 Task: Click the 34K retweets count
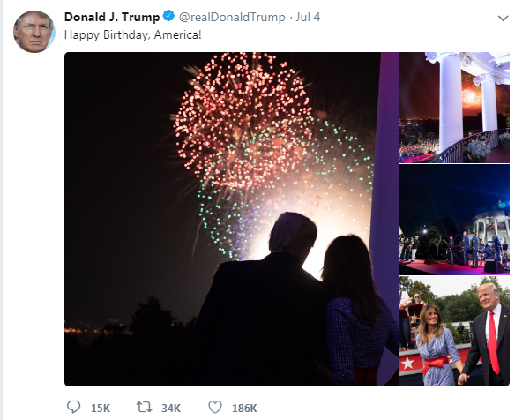click(171, 409)
